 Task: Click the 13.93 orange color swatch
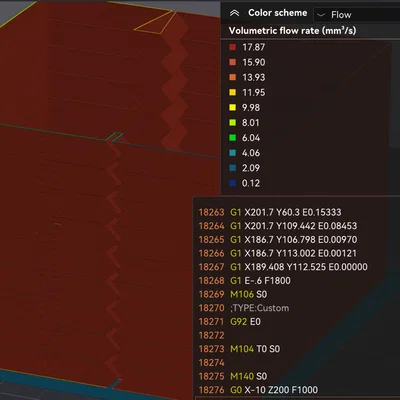pyautogui.click(x=233, y=77)
